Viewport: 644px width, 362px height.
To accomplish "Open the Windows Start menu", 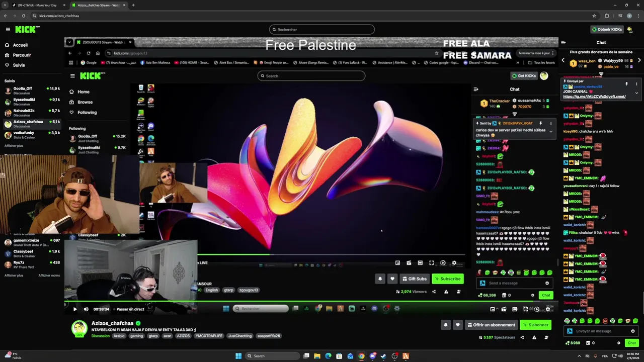I will pos(238,356).
